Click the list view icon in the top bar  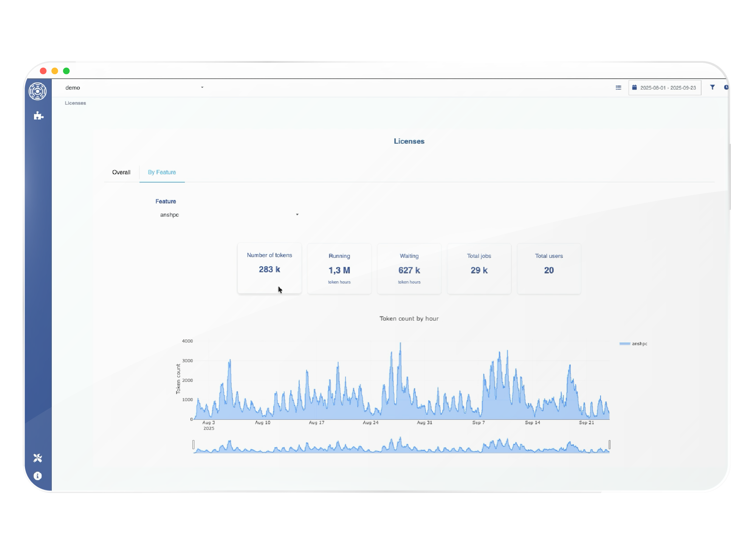pyautogui.click(x=618, y=88)
